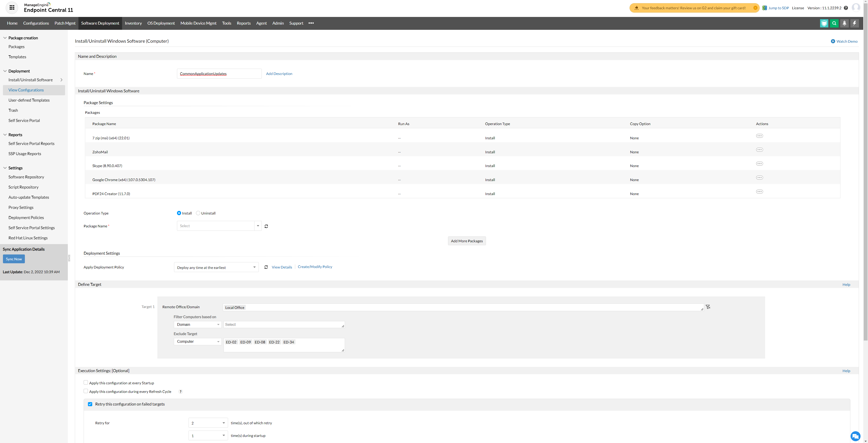Image resolution: width=868 pixels, height=443 pixels.
Task: Open Apply Deployment Policy dropdown
Action: (x=216, y=267)
